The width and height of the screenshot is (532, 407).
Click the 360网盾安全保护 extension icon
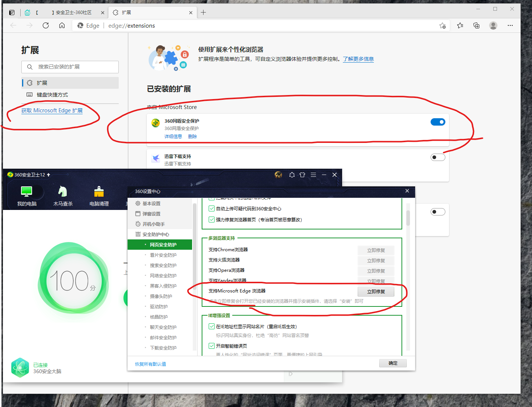coord(155,123)
